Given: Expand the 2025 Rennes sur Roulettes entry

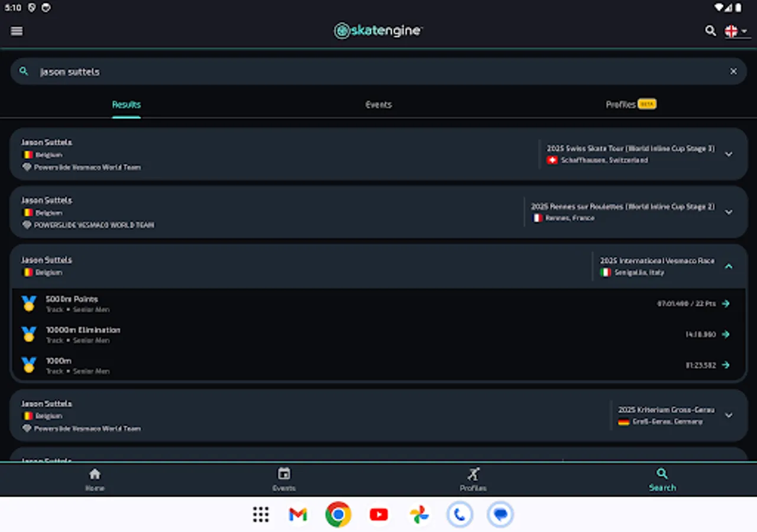Looking at the screenshot, I should point(729,212).
